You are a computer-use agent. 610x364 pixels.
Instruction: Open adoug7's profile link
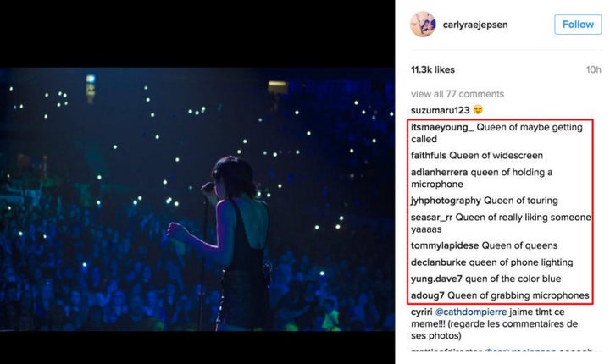click(x=428, y=295)
